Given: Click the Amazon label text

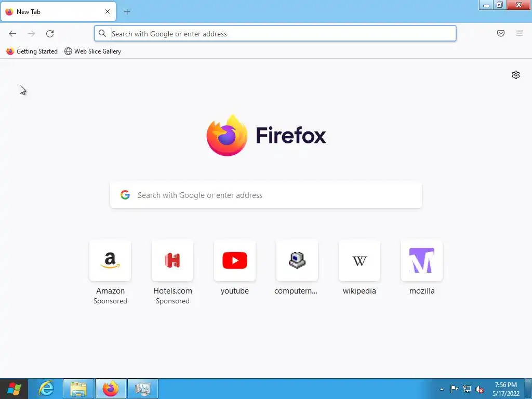Looking at the screenshot, I should (110, 291).
